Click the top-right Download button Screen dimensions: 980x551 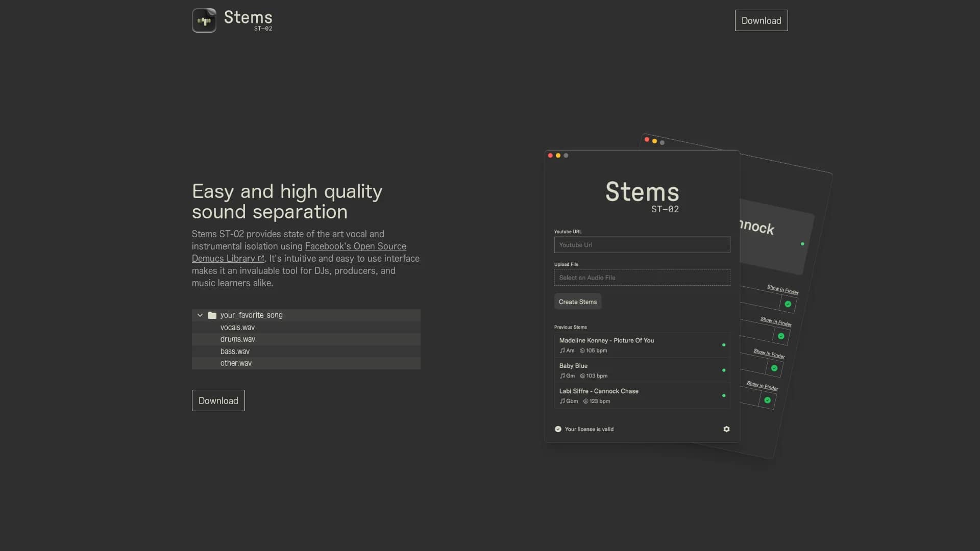click(761, 20)
